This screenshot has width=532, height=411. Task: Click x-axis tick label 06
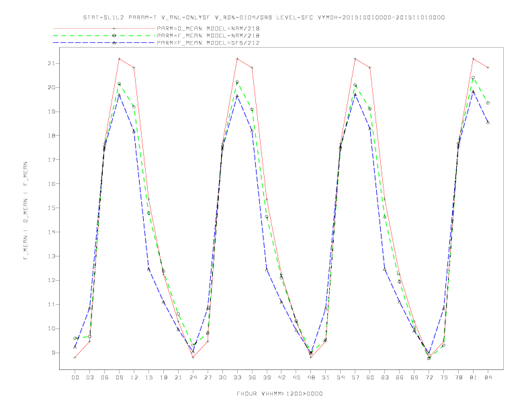(x=105, y=377)
